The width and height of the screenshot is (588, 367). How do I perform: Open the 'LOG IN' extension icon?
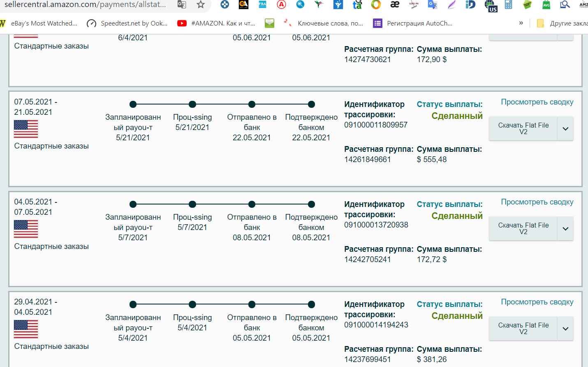tap(414, 5)
